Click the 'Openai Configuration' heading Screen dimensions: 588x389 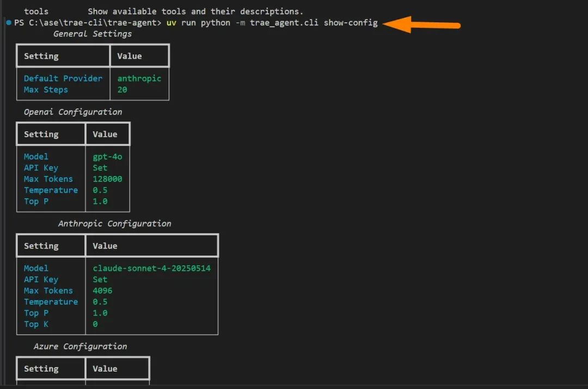tap(72, 112)
